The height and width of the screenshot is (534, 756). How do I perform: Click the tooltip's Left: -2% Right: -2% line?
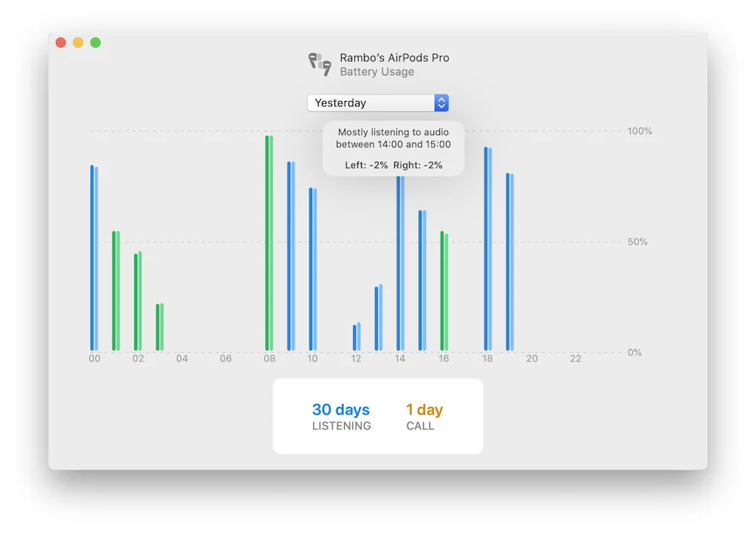tap(394, 165)
